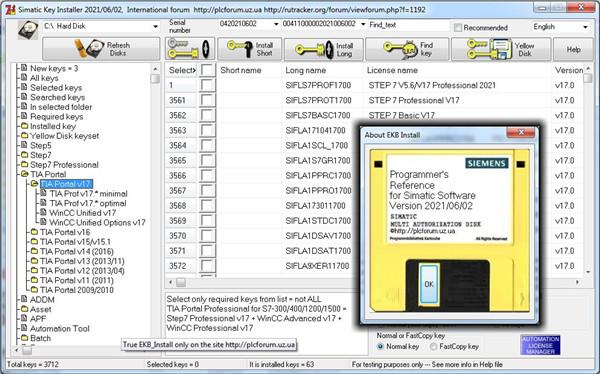Check the box for row 3568

pos(207,206)
